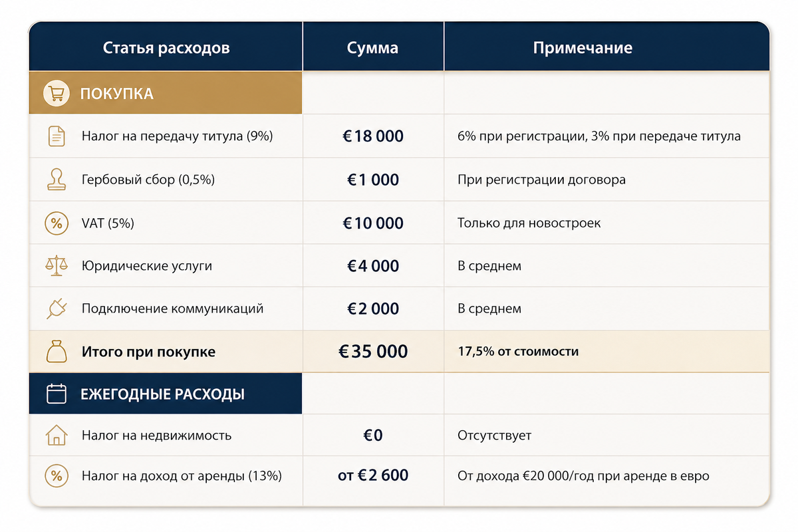Click the plug icon for Подключение коммуникаций
The width and height of the screenshot is (798, 532).
click(x=57, y=309)
